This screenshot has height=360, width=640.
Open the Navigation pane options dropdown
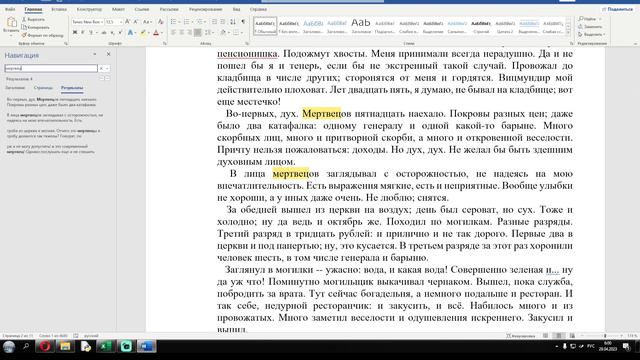click(95, 54)
